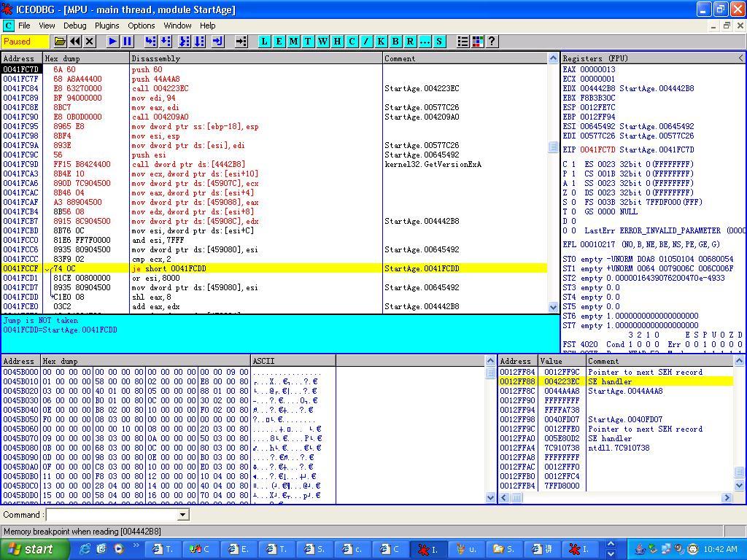This screenshot has width=747, height=560.
Task: Click the Value column header in stack pane
Action: point(562,360)
